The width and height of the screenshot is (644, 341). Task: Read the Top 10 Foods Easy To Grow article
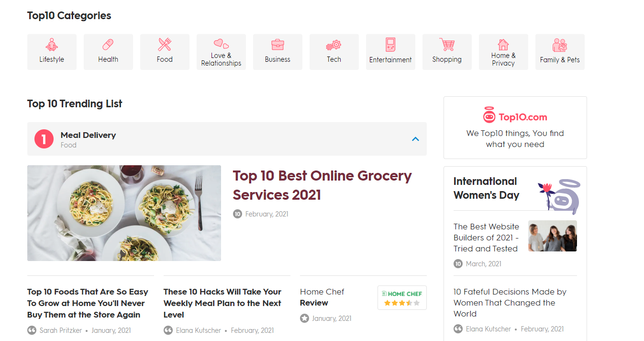click(x=88, y=303)
